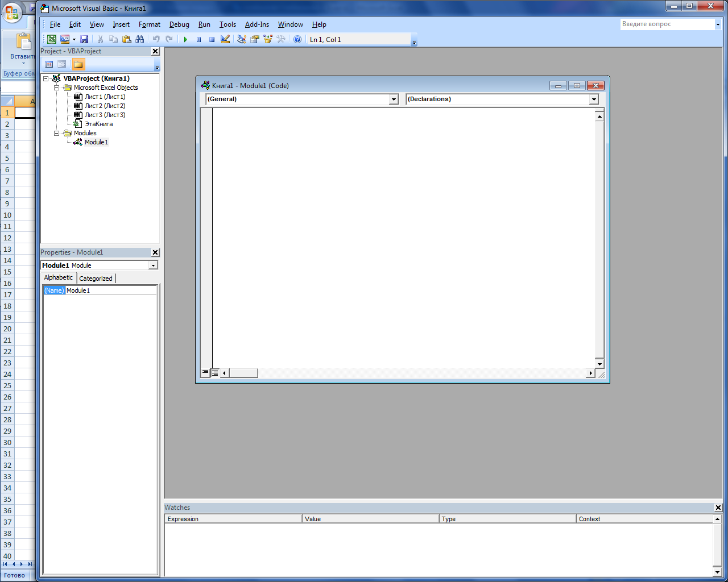The image size is (728, 582).
Task: Click the View Object icon in Project panel
Action: 62,64
